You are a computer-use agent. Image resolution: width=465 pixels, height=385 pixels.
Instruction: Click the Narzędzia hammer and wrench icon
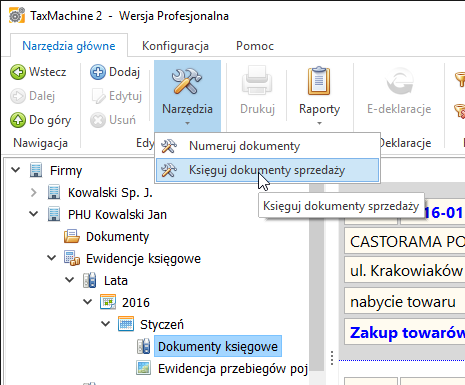click(187, 81)
